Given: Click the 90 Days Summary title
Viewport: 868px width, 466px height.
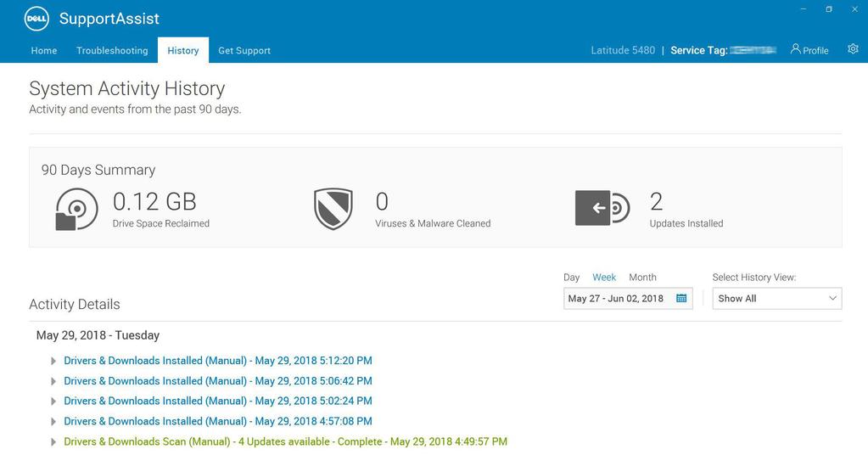Looking at the screenshot, I should click(98, 170).
